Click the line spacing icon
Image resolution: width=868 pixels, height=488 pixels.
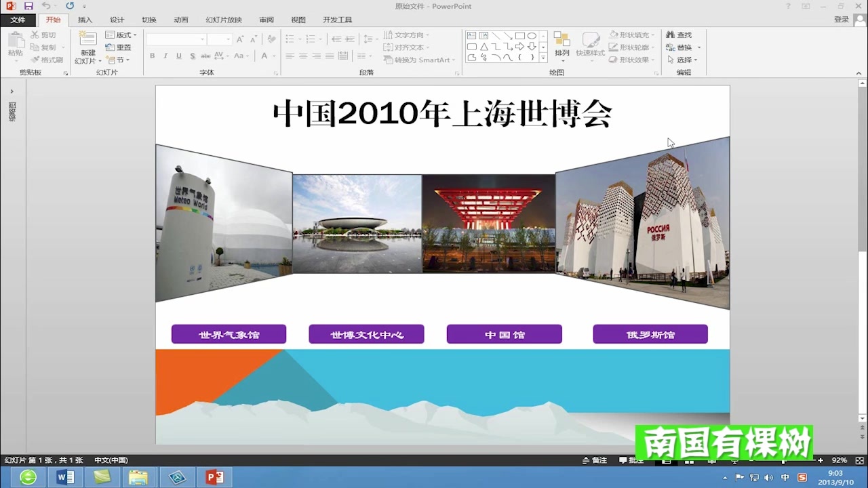(x=370, y=39)
